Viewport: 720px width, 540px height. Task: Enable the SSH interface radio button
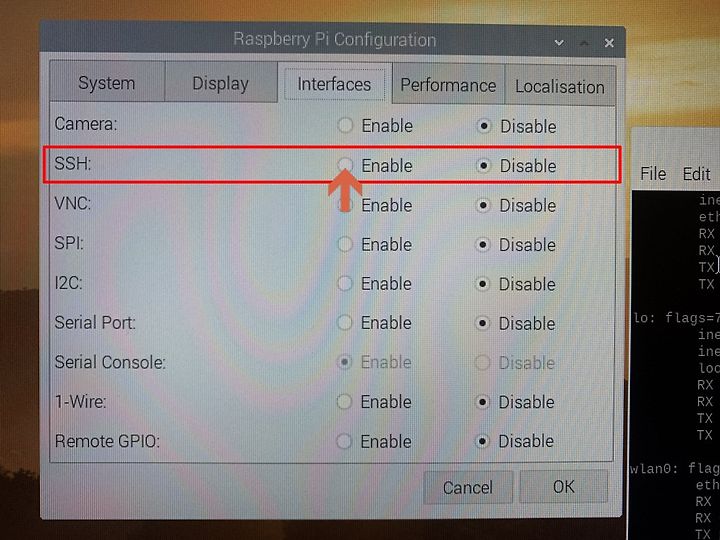tap(345, 165)
